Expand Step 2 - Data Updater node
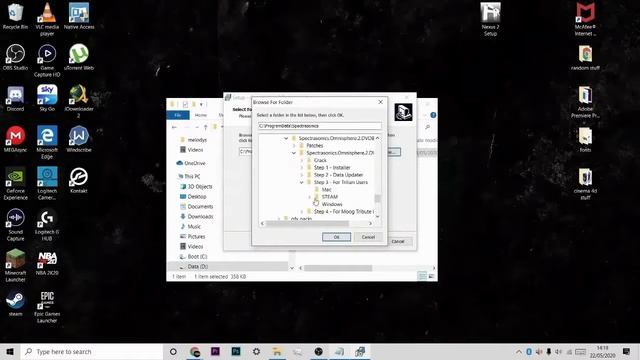This screenshot has height=360, width=640. click(x=302, y=175)
